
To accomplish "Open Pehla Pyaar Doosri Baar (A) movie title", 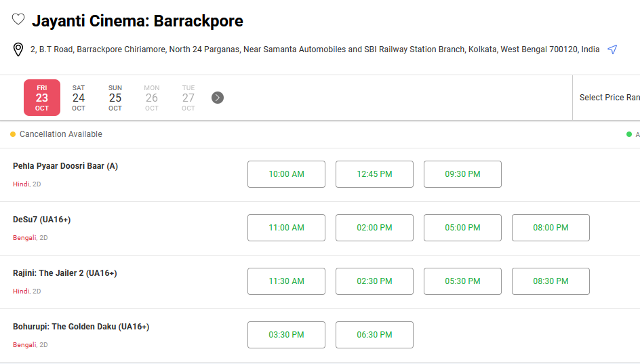I will 65,166.
